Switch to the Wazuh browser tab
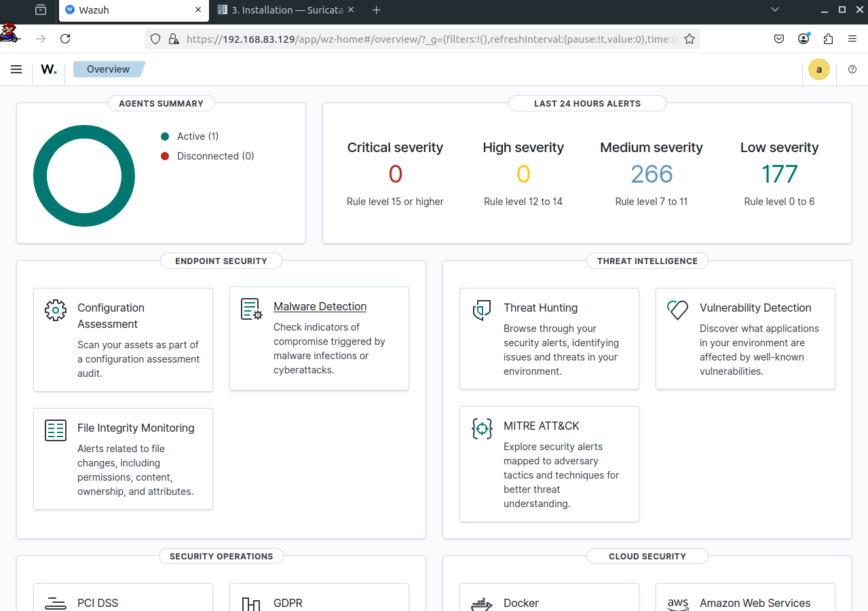Screen dimensions: 868x611 pyautogui.click(x=135, y=10)
